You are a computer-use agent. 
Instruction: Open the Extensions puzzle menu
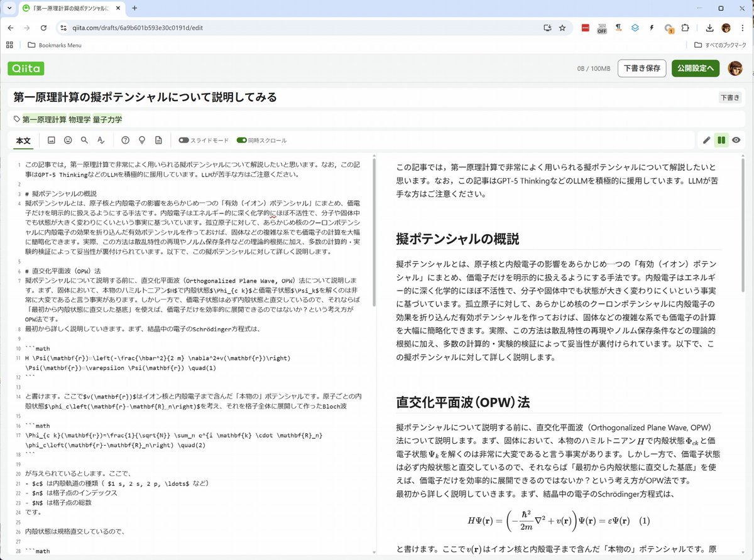(685, 28)
